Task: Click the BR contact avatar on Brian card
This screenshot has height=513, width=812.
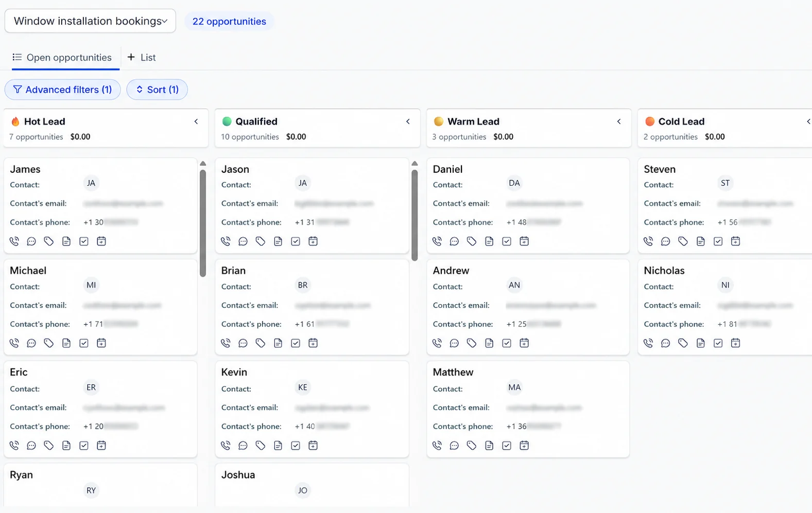Action: click(x=303, y=285)
